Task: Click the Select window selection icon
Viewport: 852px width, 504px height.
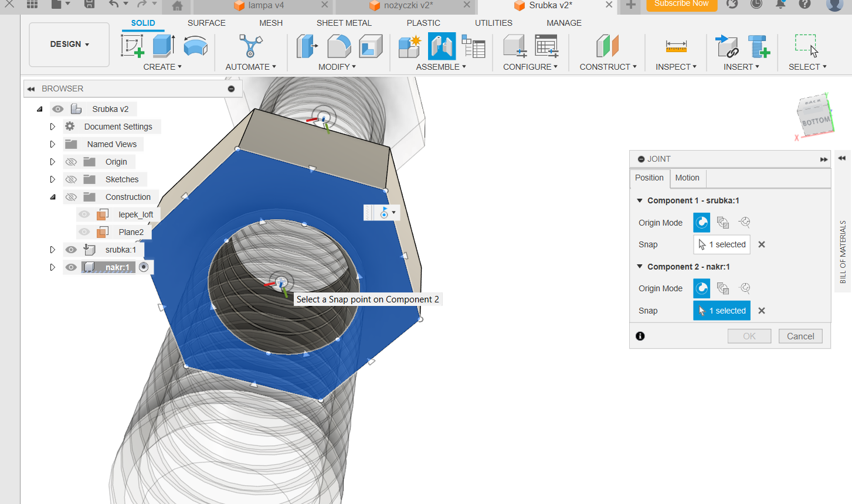Action: point(807,46)
